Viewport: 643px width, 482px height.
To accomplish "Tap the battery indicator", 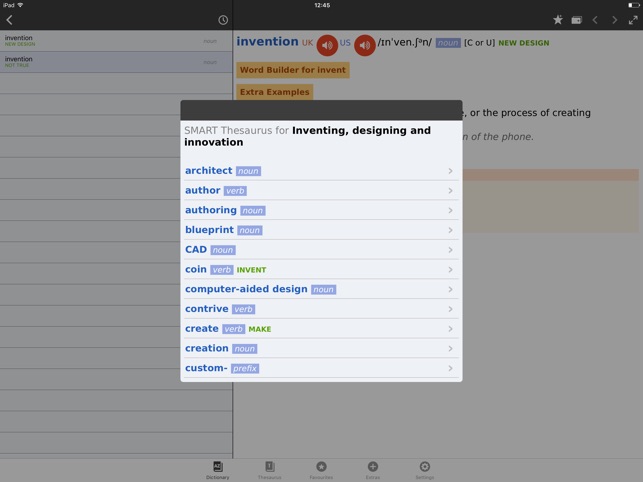I will [634, 5].
